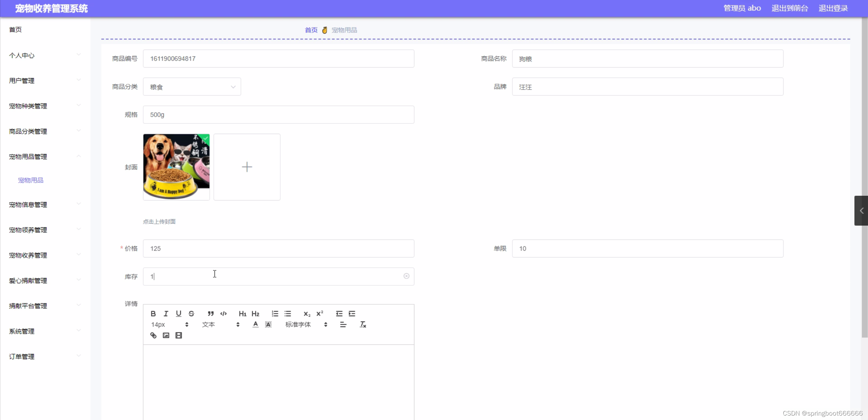868x420 pixels.
Task: Insert a code block in the editor
Action: [223, 313]
